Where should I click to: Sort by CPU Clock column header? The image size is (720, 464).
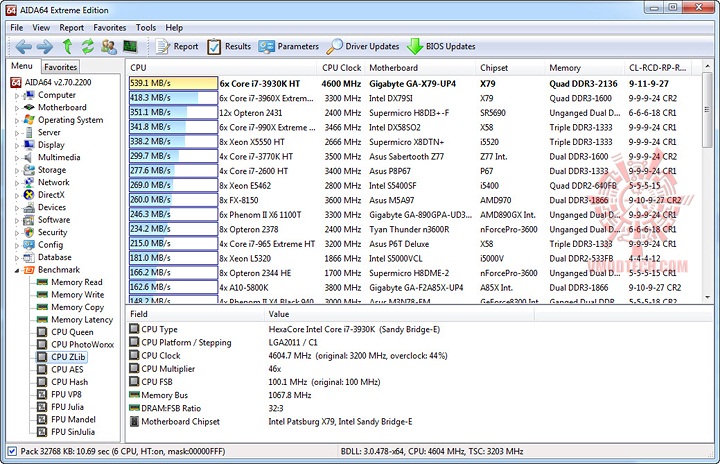[x=341, y=68]
